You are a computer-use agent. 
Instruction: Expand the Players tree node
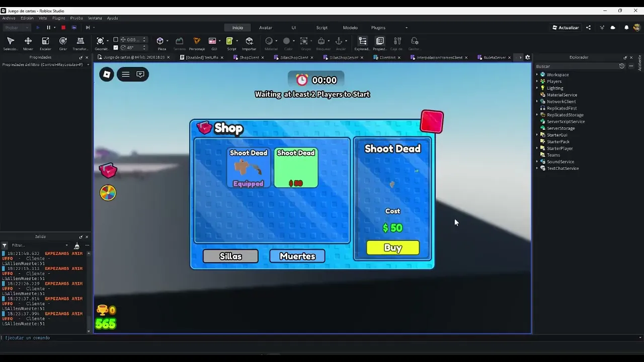point(537,81)
